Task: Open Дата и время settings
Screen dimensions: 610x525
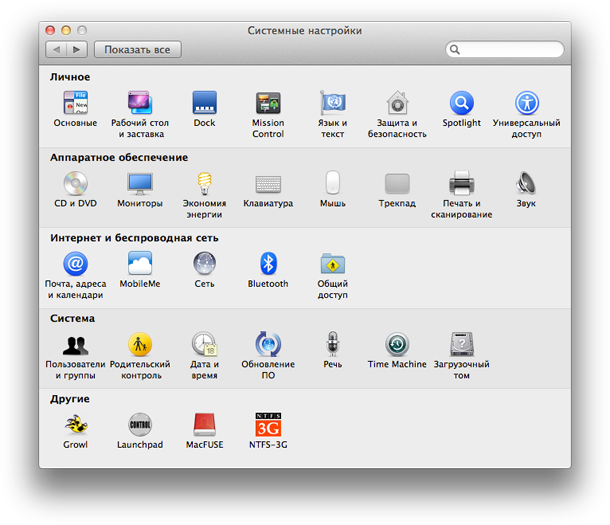Action: point(204,345)
